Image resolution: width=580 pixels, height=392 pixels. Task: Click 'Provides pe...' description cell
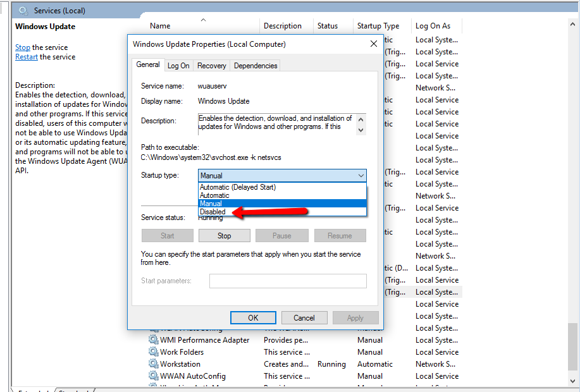285,340
